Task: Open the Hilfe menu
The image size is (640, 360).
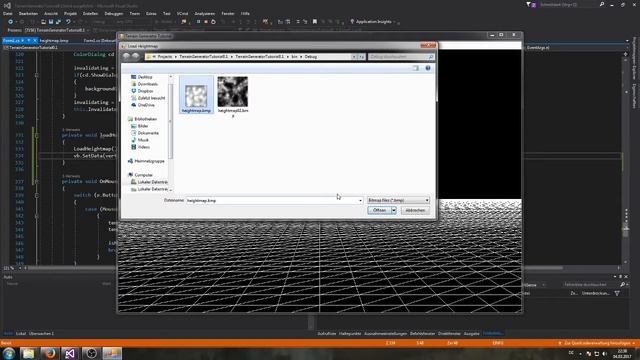Action: pyautogui.click(x=245, y=13)
